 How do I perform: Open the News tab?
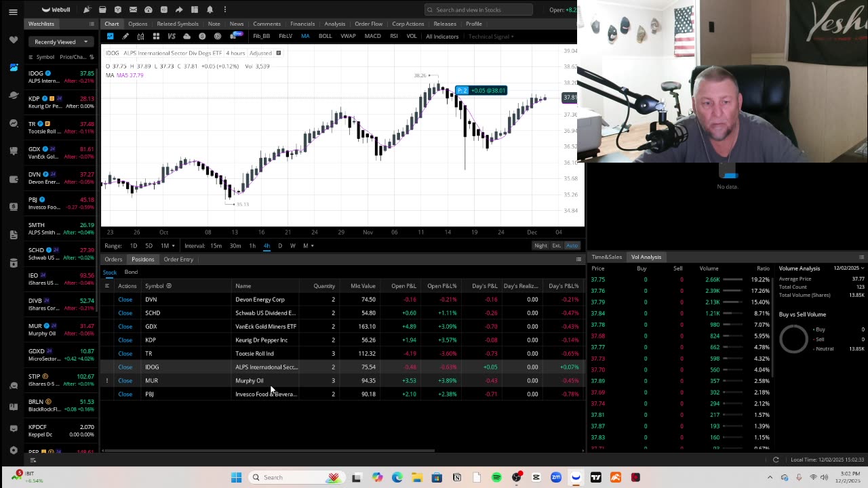(237, 24)
